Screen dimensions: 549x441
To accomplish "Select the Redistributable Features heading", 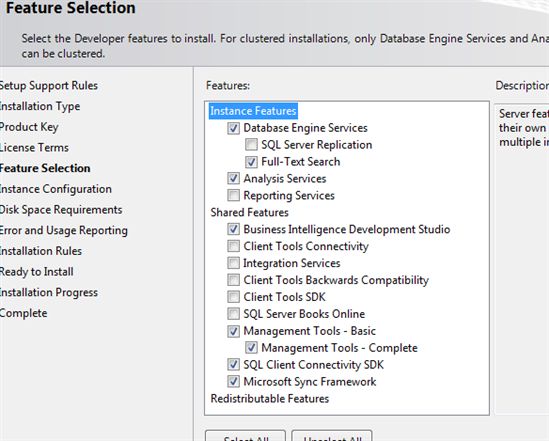I will point(270,399).
